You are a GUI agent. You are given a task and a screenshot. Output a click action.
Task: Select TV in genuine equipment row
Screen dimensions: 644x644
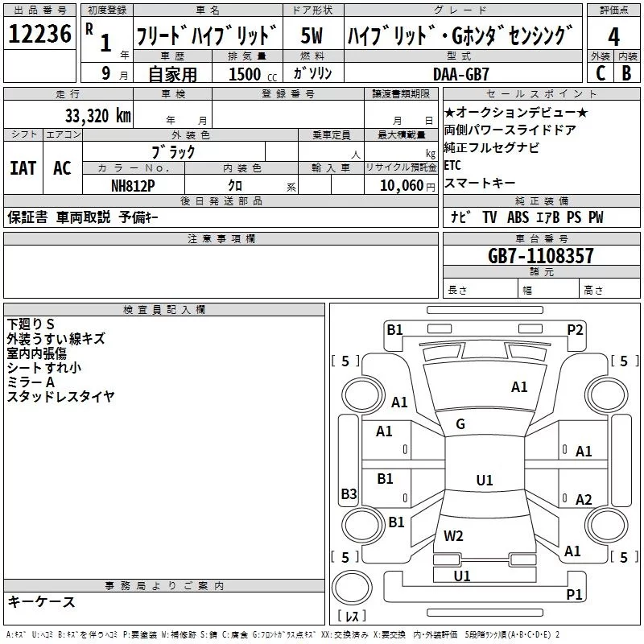coord(489,217)
